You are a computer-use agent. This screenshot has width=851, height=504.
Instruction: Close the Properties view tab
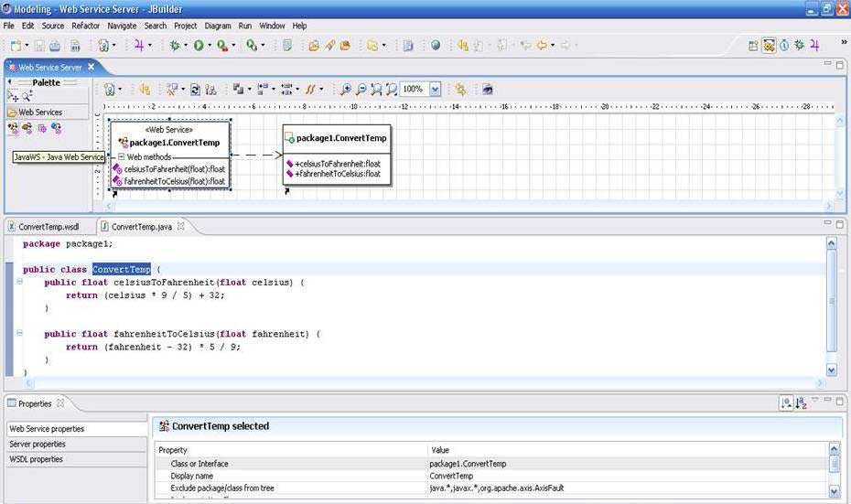pos(60,403)
